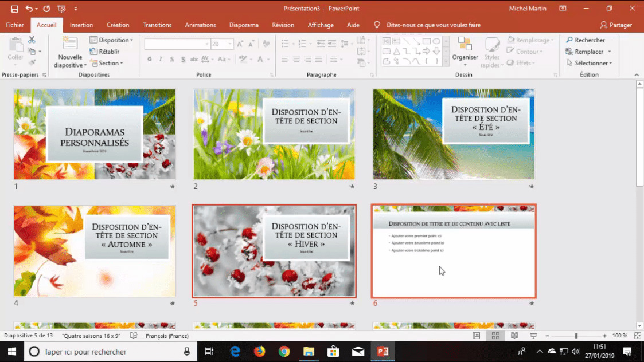The width and height of the screenshot is (644, 362).
Task: Click decrease indent icon
Action: (x=321, y=44)
